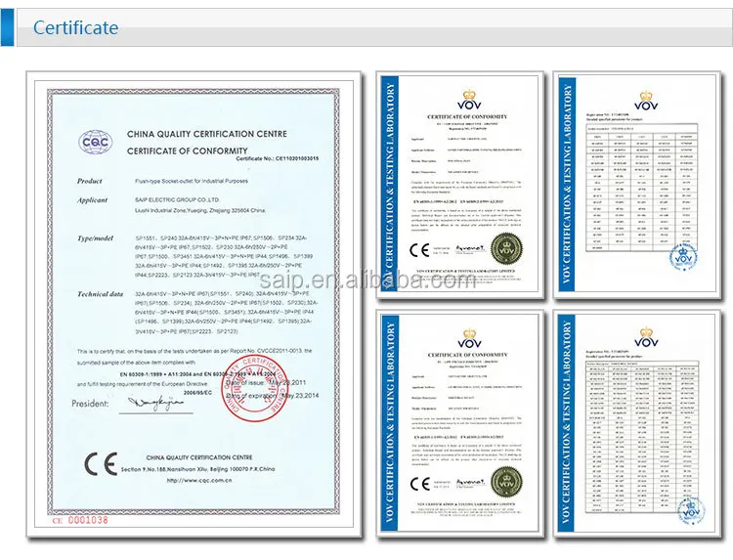Viewport: 733px width, 560px height.
Task: Click the http://www.cqc.com.cn link text
Action: 199,480
